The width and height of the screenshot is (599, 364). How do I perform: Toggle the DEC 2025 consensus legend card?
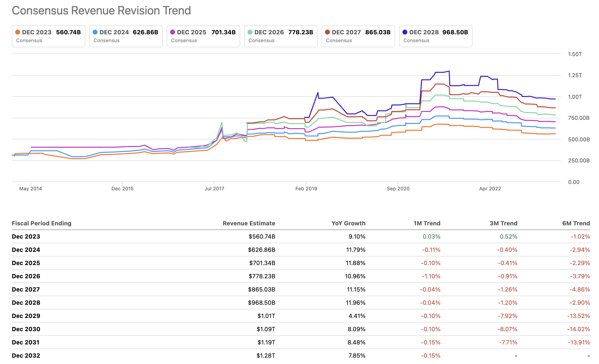click(203, 36)
